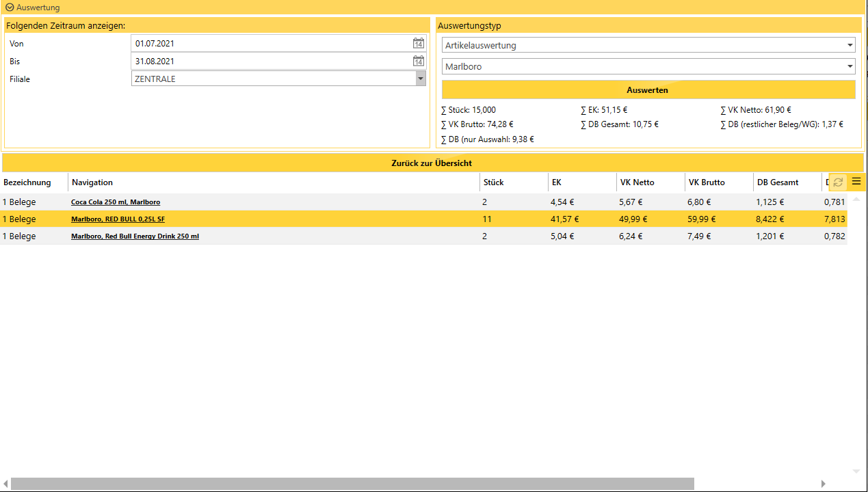Click the VK Brutto value 6,80 €
The width and height of the screenshot is (868, 492).
coord(699,202)
